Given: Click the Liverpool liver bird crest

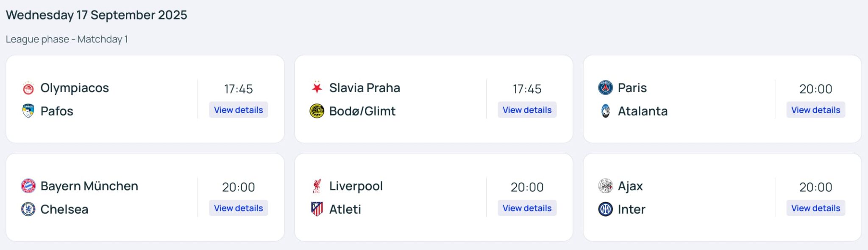Looking at the screenshot, I should [317, 186].
